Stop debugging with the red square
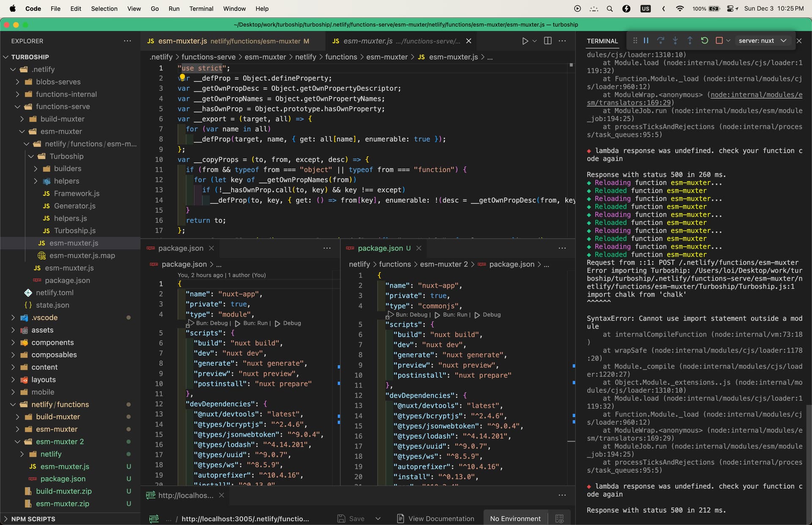812x525 pixels. (719, 41)
